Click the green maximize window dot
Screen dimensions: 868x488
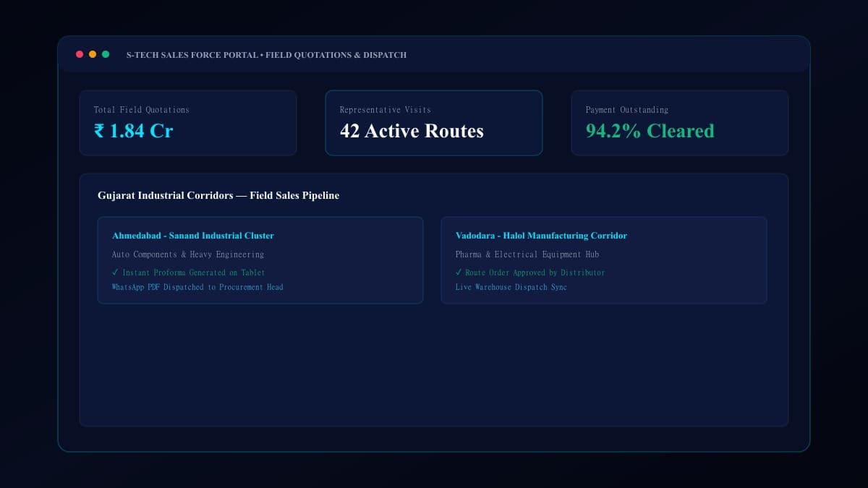[106, 54]
